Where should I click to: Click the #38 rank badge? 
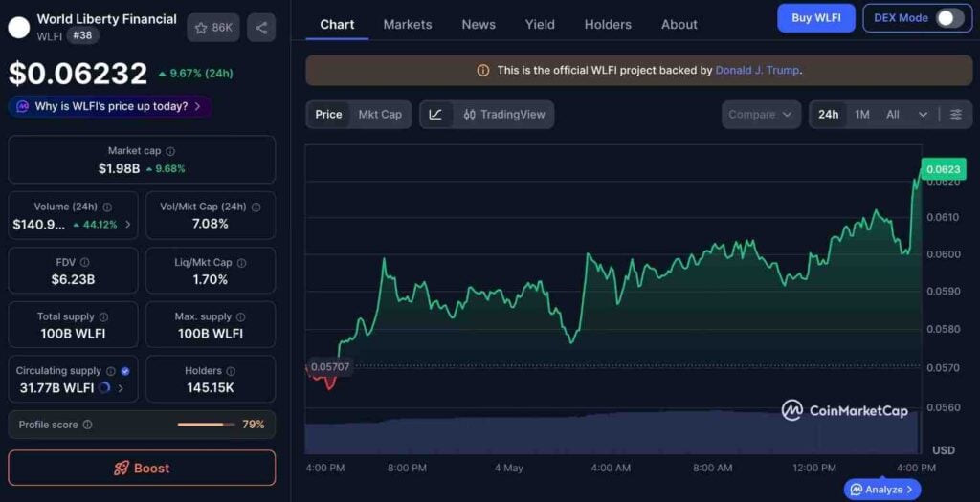[82, 35]
